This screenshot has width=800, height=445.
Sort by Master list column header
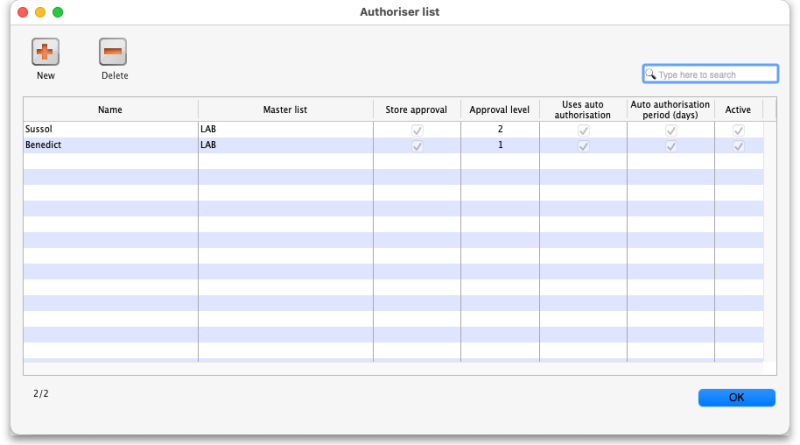click(285, 109)
